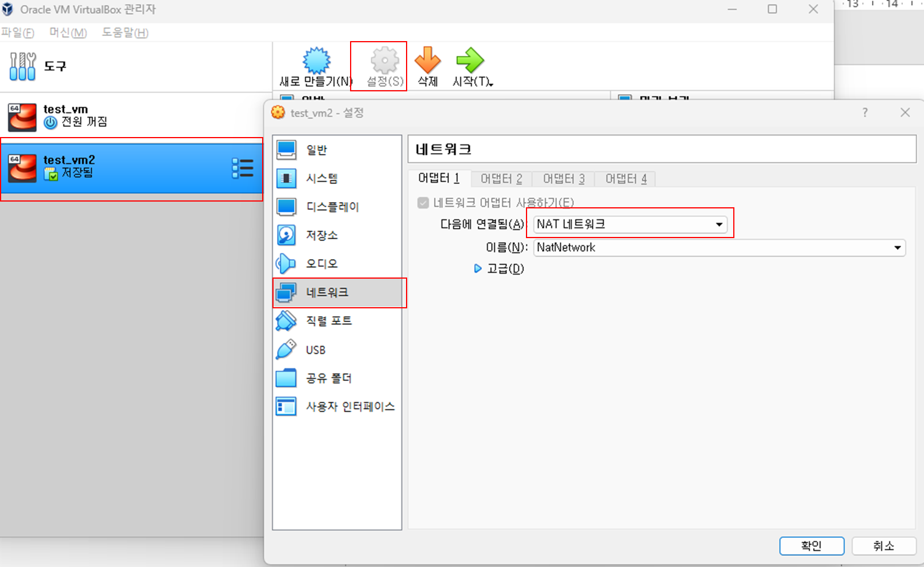This screenshot has width=924, height=567.
Task: Click the New (새로 만들기) toolbar icon
Action: coord(316,61)
